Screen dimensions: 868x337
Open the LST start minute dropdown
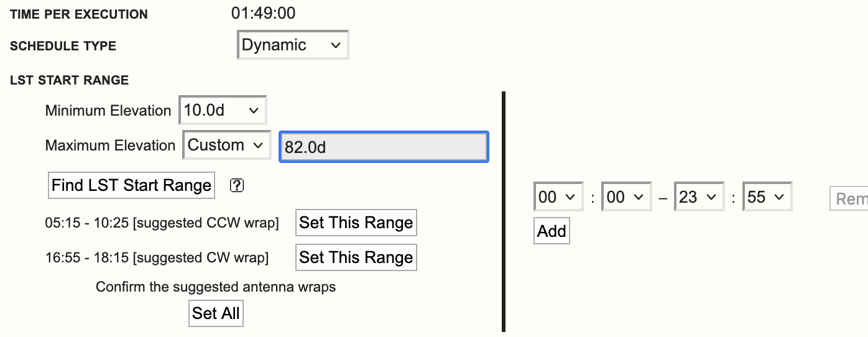tap(626, 198)
